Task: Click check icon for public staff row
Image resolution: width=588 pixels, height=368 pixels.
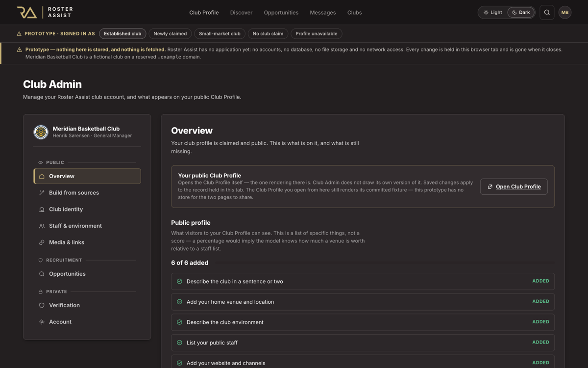Action: (x=179, y=342)
